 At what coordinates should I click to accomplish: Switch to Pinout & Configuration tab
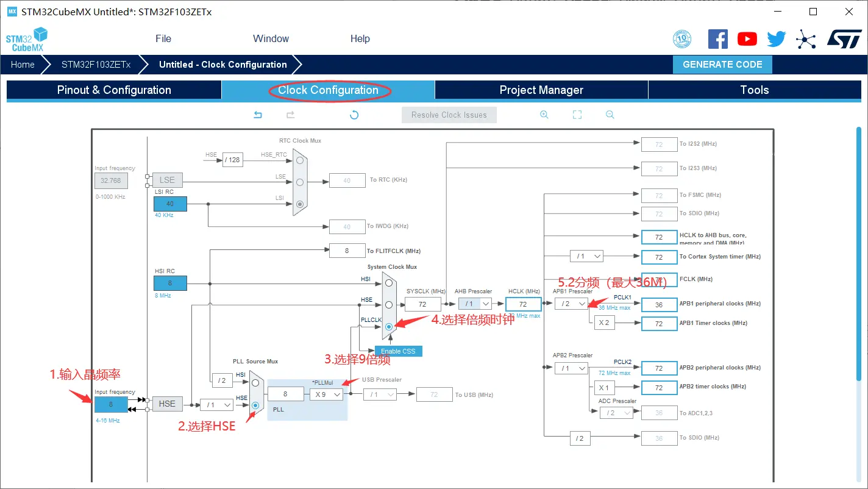coord(114,90)
